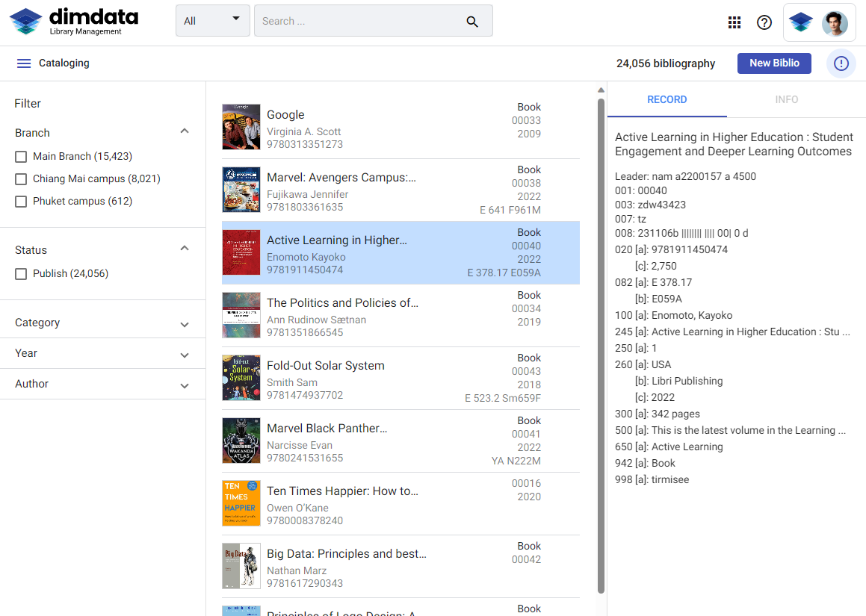The image size is (866, 616).
Task: Click the scroll up arrow of the list
Action: [601, 90]
